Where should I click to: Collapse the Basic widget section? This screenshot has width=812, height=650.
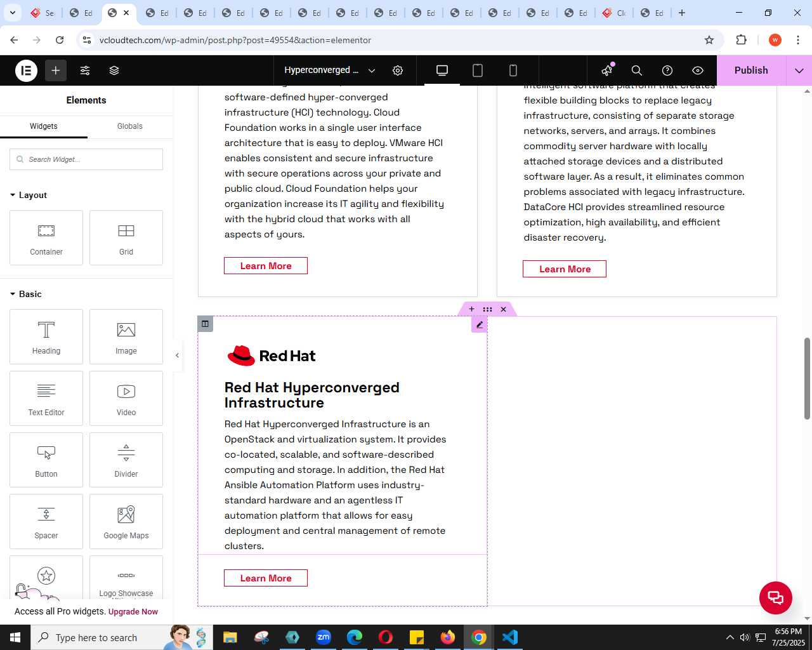pyautogui.click(x=26, y=294)
